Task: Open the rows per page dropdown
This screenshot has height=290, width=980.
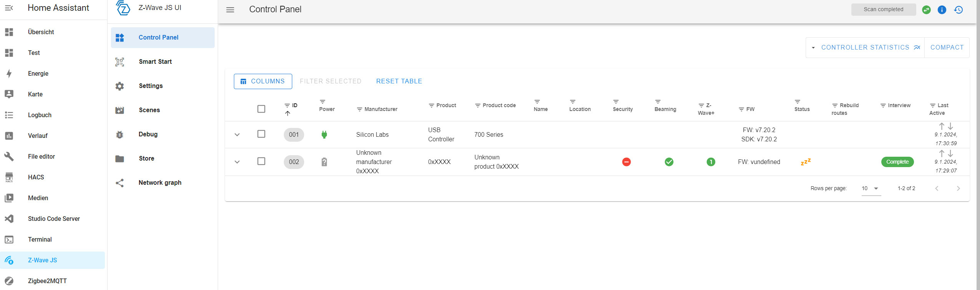Action: tap(871, 188)
